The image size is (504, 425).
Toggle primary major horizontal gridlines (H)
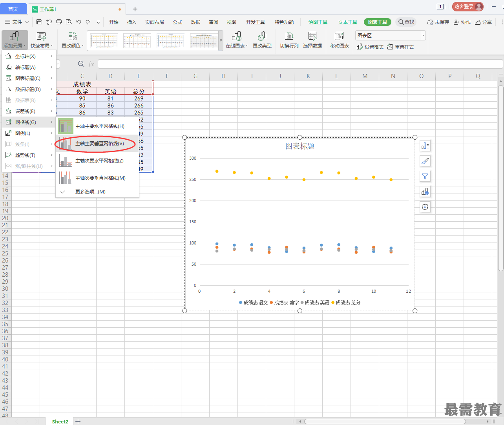coord(97,126)
